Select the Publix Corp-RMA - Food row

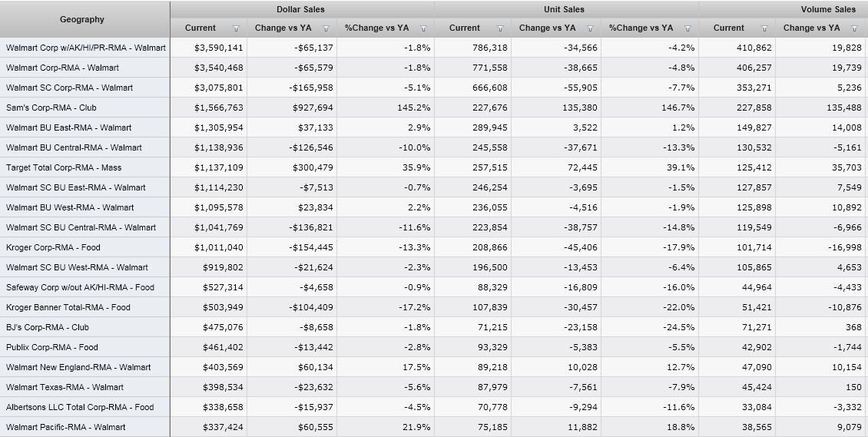point(52,347)
